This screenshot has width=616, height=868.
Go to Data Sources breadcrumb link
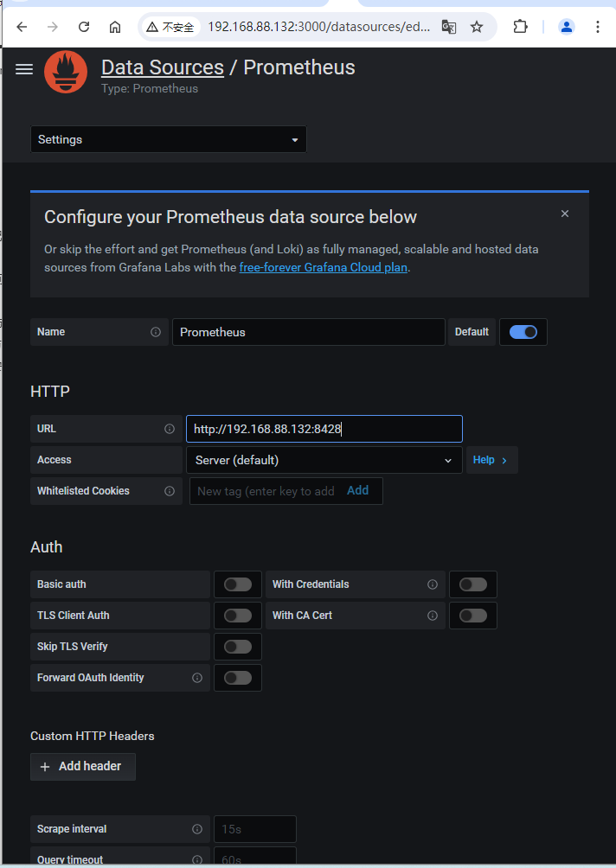[x=163, y=67]
